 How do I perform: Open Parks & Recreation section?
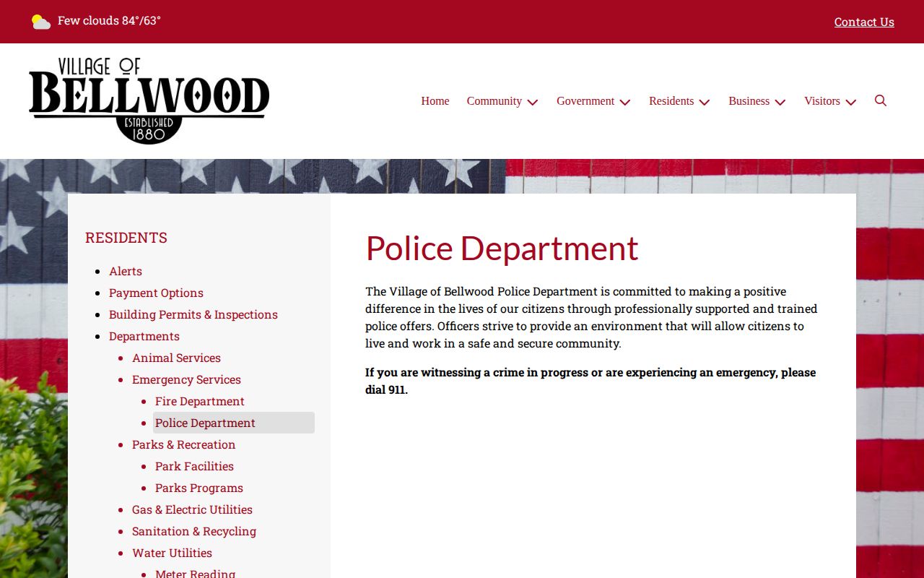(x=183, y=444)
